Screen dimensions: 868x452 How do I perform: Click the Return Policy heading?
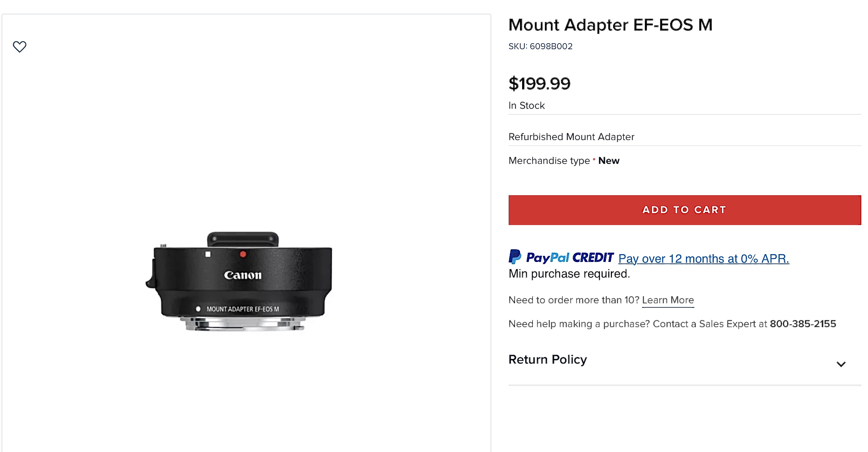click(x=547, y=360)
